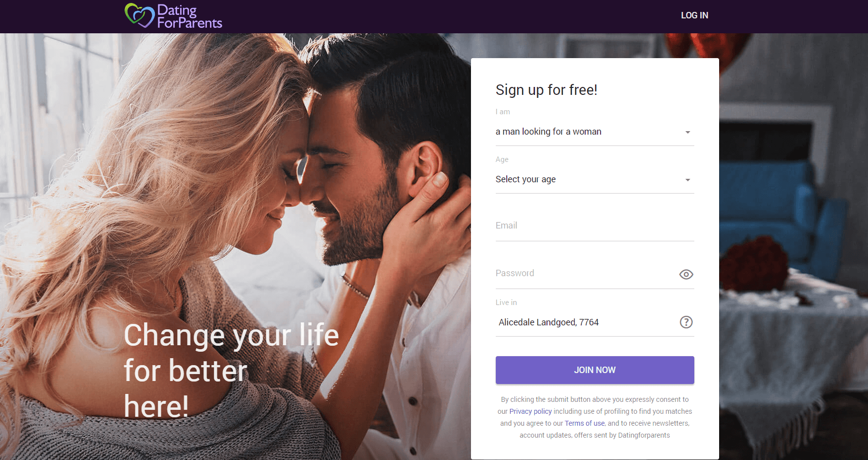Click the 'Dating ForParents' brand text
Viewport: 868px width, 460px height.
pos(190,16)
